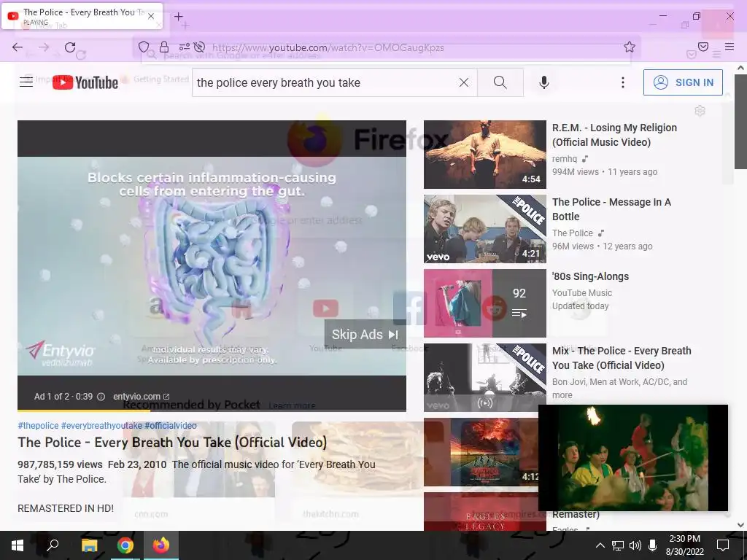Click the #officialvideo hashtag
Screen dimensions: 747x560
(171, 426)
